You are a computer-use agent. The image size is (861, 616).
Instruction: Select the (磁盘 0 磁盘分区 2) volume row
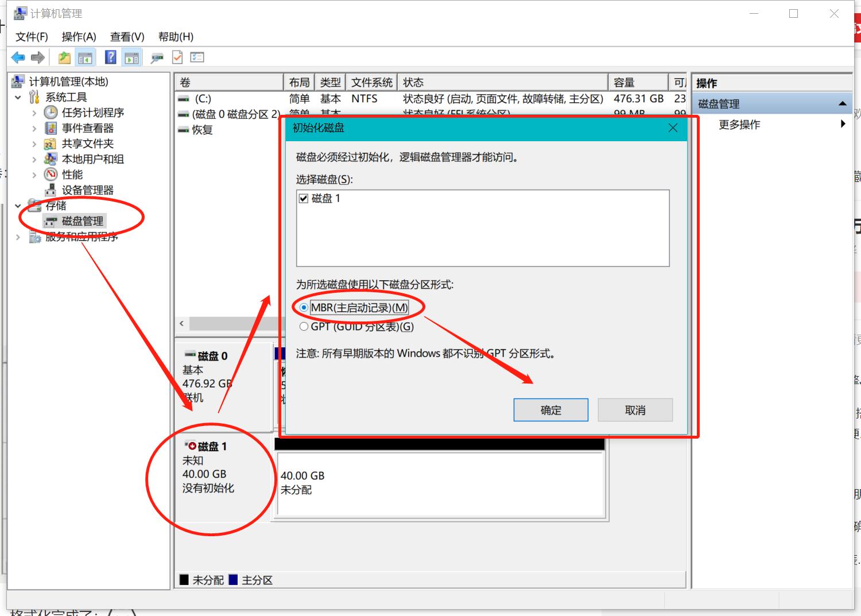click(x=228, y=114)
